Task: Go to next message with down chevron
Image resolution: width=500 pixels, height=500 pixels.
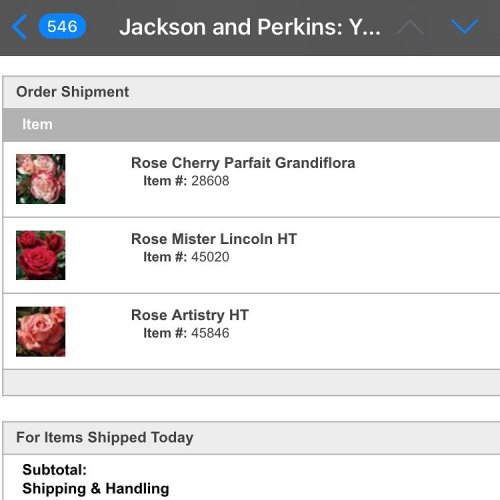Action: [465, 27]
